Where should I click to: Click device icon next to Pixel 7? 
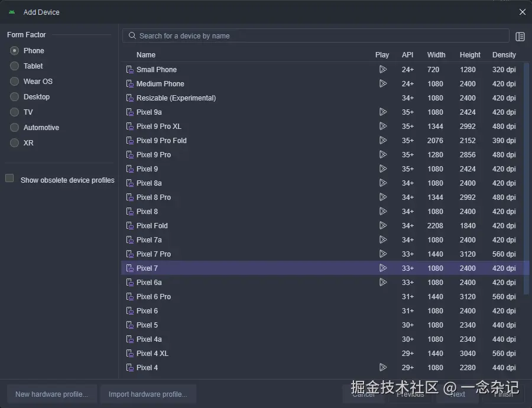[x=129, y=268]
